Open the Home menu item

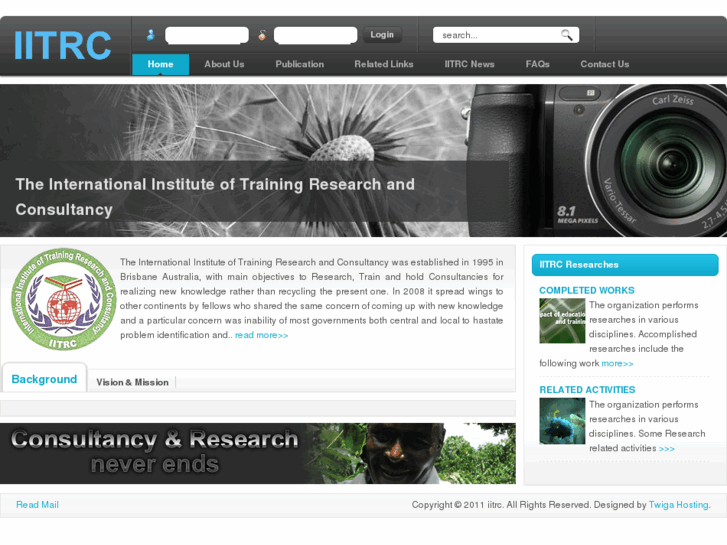(x=160, y=64)
